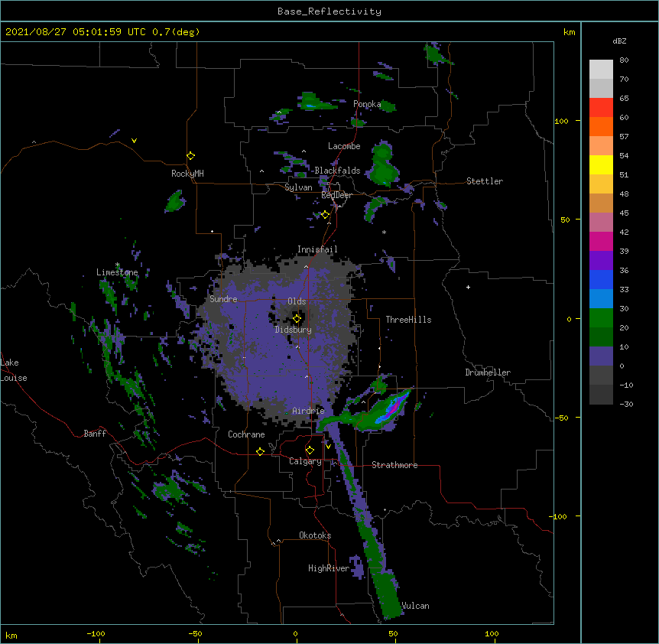Image resolution: width=659 pixels, height=644 pixels.
Task: Click the Didsbury label
Action: click(294, 330)
